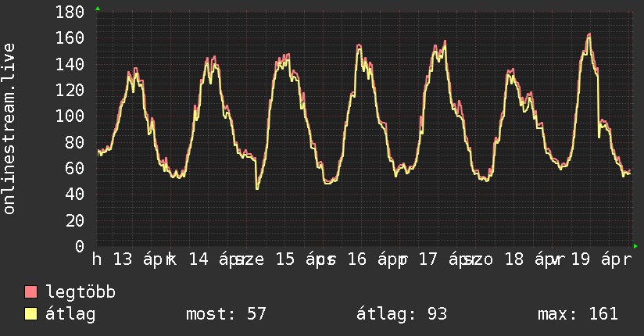Image resolution: width=644 pixels, height=336 pixels.
Task: Click the "most: 57" current value
Action: [226, 314]
